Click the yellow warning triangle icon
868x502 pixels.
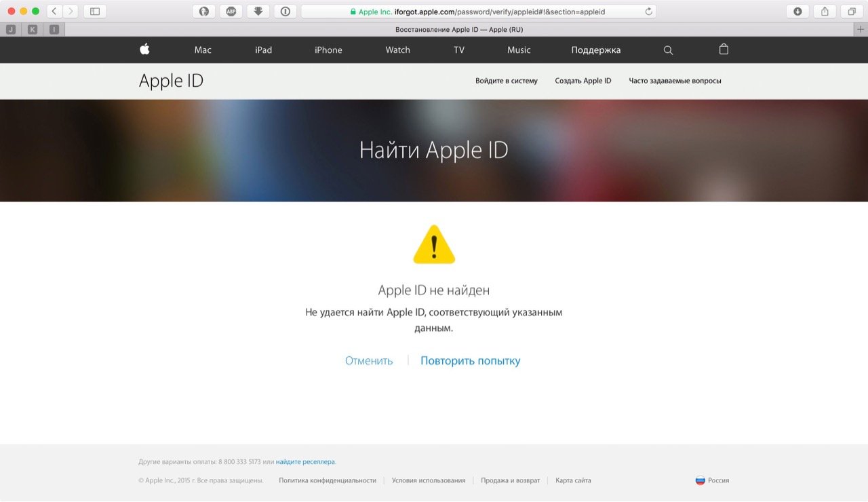point(434,244)
